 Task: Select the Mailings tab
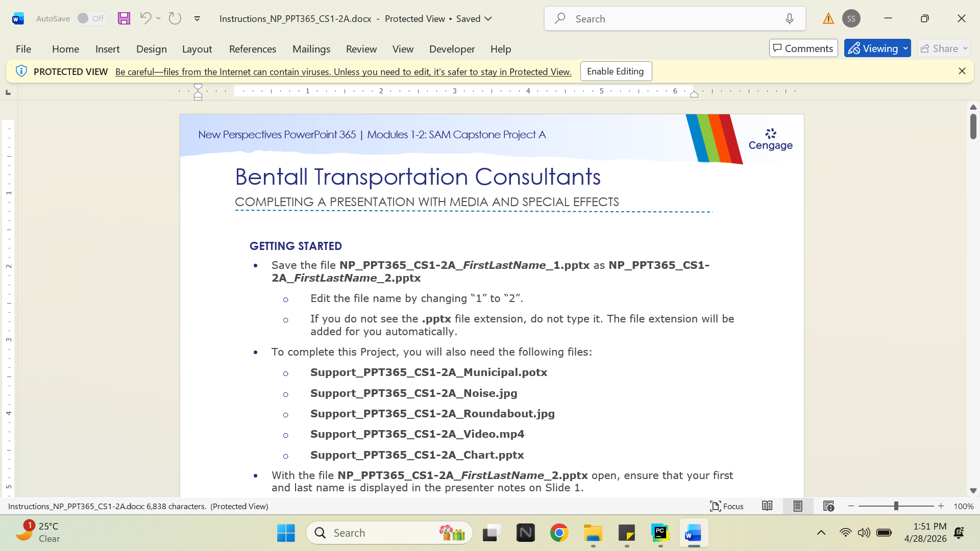click(311, 49)
